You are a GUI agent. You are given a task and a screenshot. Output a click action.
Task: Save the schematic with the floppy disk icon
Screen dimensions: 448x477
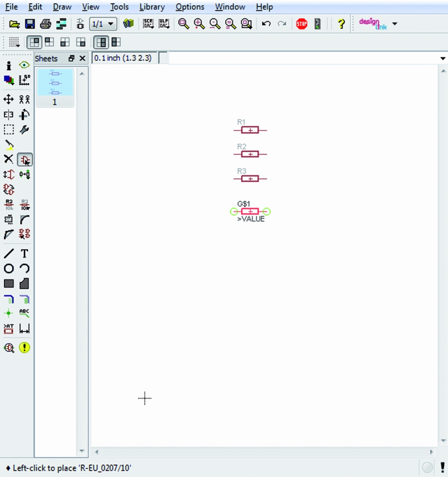(30, 24)
